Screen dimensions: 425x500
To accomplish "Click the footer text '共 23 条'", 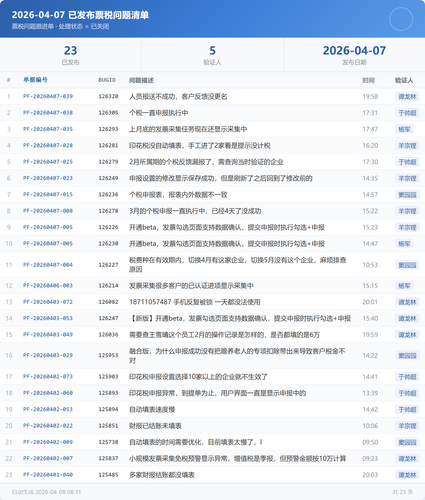I will [403, 492].
